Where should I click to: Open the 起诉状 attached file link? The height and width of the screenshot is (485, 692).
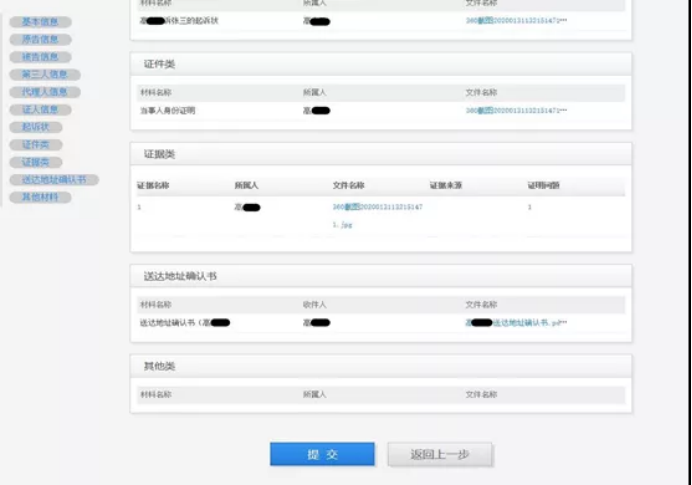pos(515,20)
